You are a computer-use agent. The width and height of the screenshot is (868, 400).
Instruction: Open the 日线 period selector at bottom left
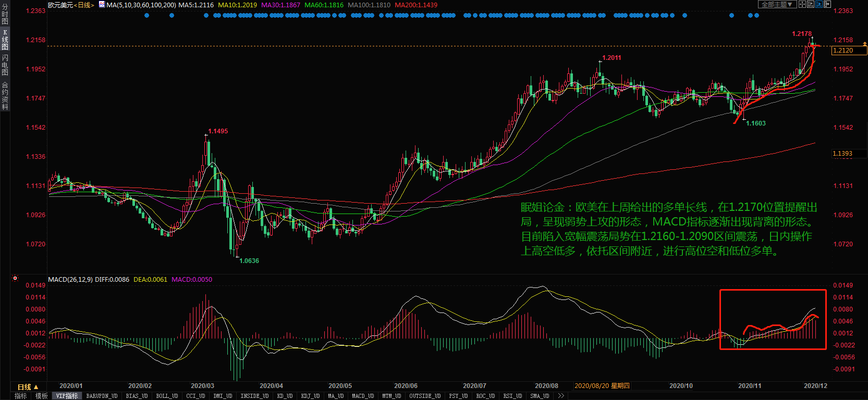click(x=28, y=387)
